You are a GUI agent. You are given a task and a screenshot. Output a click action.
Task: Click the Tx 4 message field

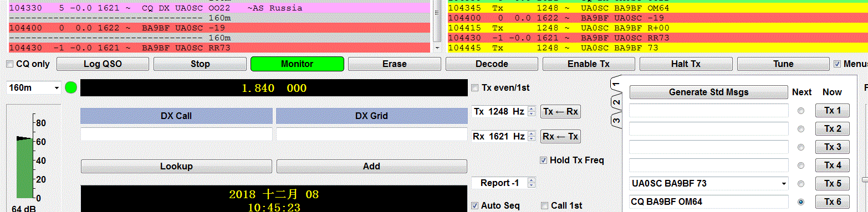708,166
